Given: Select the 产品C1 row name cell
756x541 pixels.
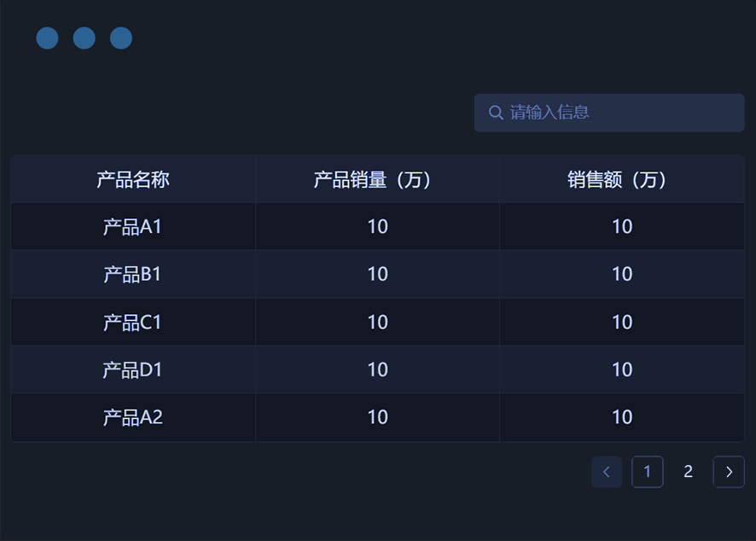Looking at the screenshot, I should pyautogui.click(x=133, y=323).
